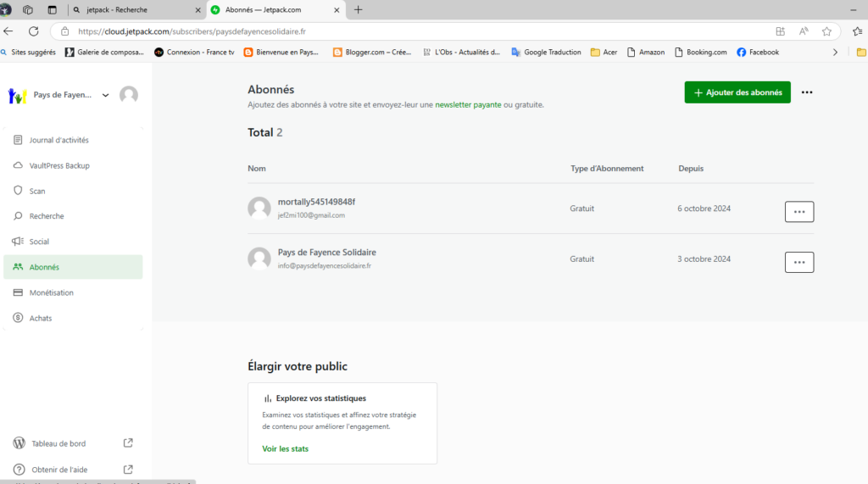This screenshot has width=868, height=484.
Task: Select the Scan shield icon
Action: 18,191
